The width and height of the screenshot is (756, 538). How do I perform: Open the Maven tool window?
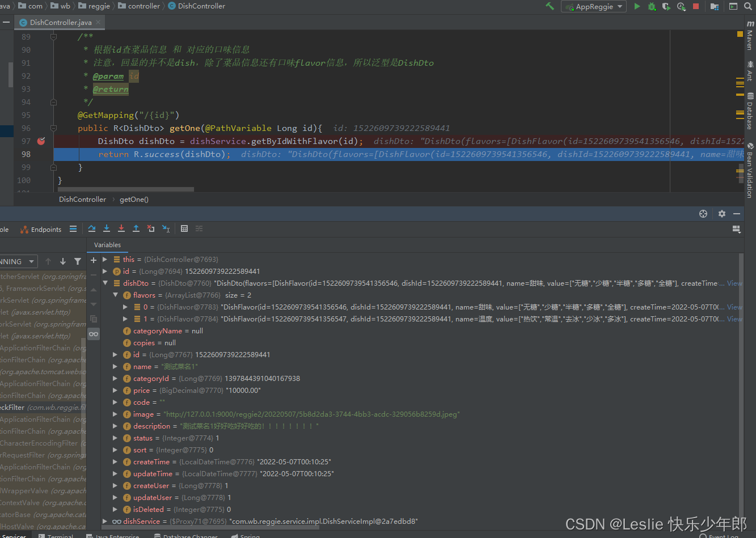pyautogui.click(x=750, y=36)
